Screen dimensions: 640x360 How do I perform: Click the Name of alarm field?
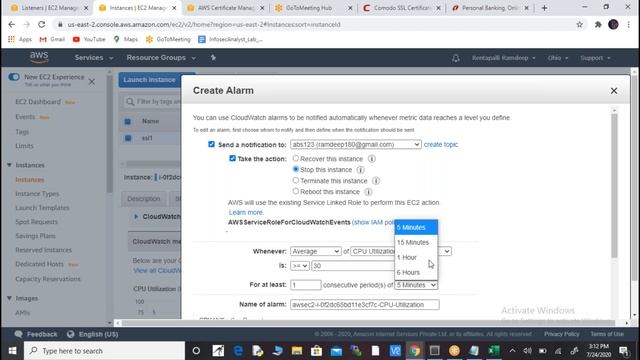click(x=365, y=304)
